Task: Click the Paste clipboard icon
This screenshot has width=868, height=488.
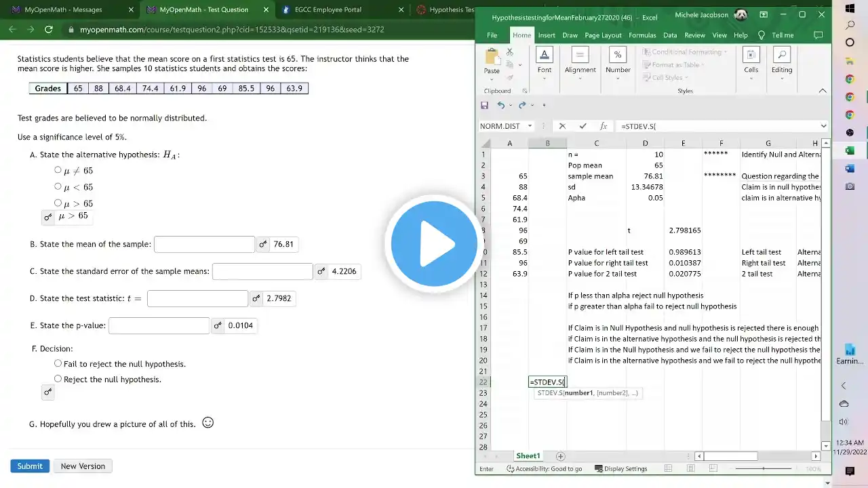Action: 492,58
